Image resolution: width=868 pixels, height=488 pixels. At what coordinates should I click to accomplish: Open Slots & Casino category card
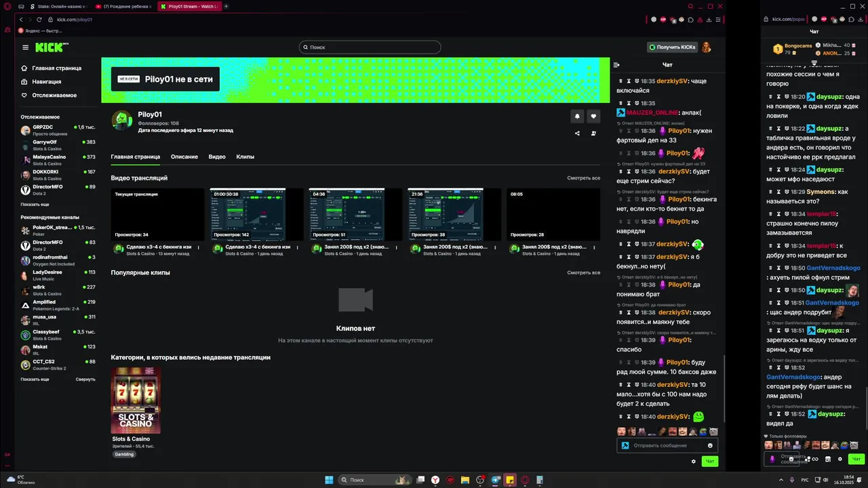point(136,401)
